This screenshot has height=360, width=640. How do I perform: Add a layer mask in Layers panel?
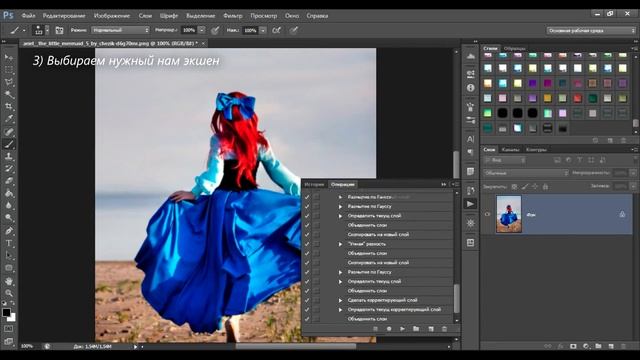pos(573,346)
